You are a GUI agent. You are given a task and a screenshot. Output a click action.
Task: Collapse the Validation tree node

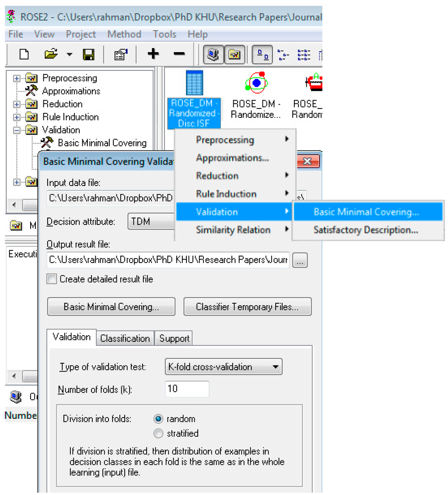(17, 130)
